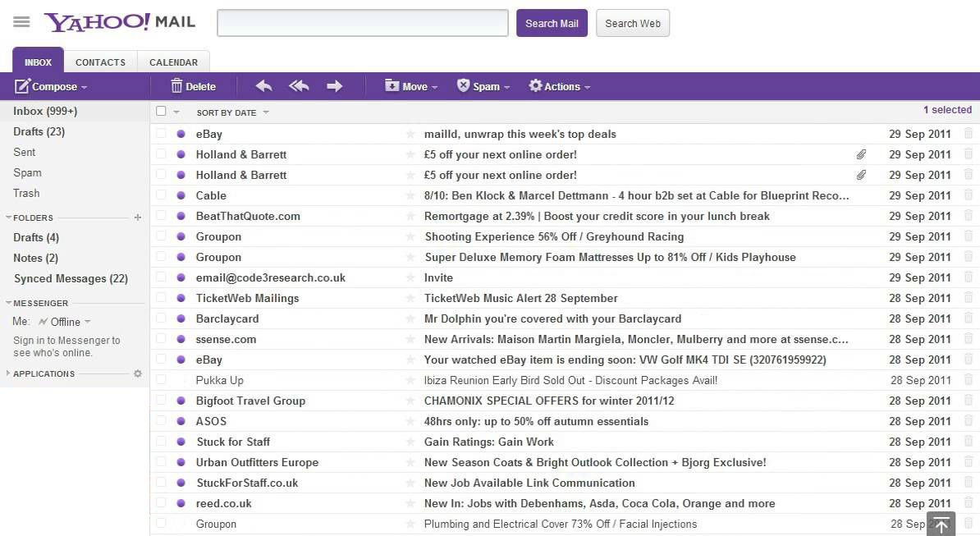This screenshot has width=980, height=536.
Task: Open the Sent folder
Action: pyautogui.click(x=25, y=152)
